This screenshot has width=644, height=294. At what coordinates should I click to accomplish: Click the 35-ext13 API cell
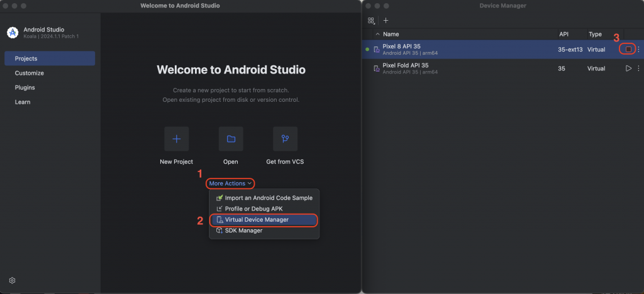click(x=570, y=50)
